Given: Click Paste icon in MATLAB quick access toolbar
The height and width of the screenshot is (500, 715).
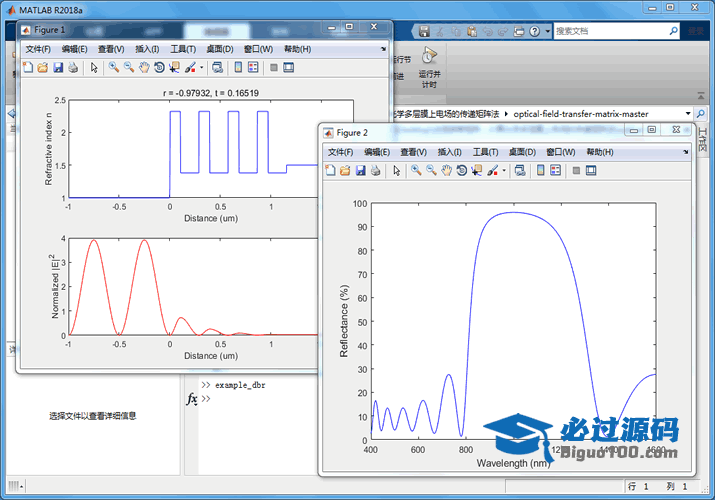Looking at the screenshot, I should click(x=472, y=31).
